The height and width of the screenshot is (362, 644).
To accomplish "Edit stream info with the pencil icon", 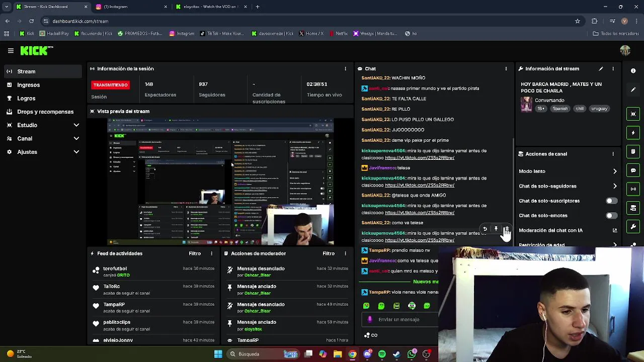I will (x=601, y=68).
